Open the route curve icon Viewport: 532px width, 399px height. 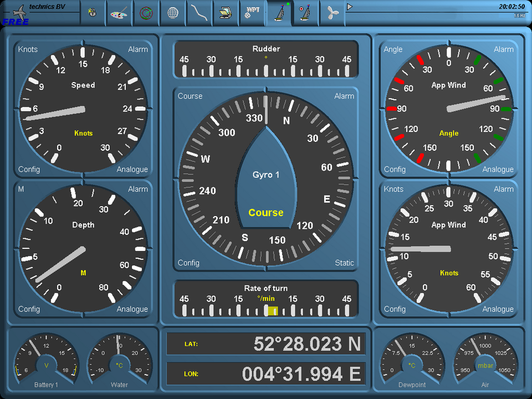(199, 13)
